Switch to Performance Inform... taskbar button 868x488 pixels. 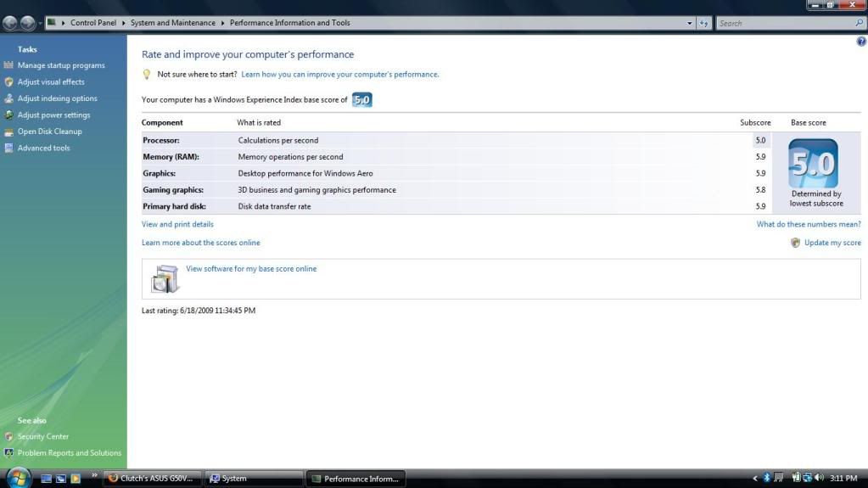356,478
